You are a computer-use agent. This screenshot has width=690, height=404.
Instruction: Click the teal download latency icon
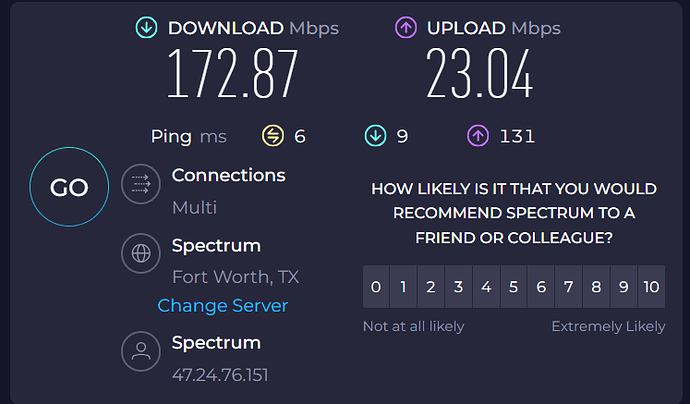click(376, 136)
